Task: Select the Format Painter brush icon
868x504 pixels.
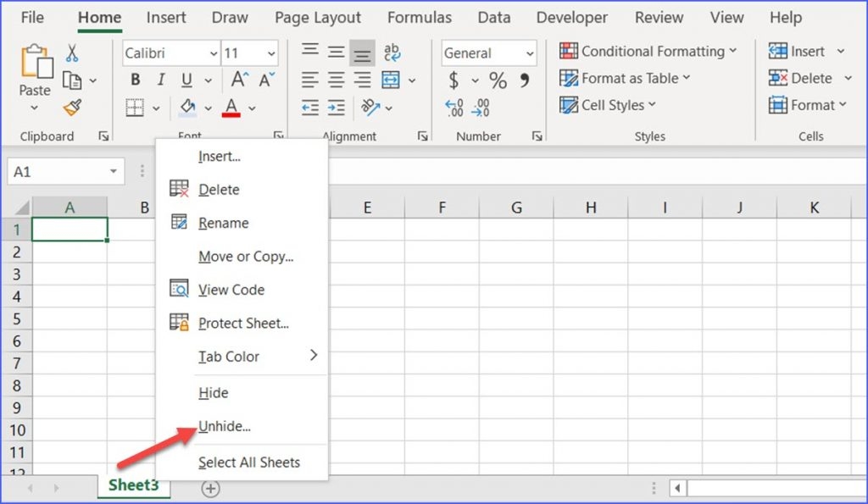Action: pos(72,108)
